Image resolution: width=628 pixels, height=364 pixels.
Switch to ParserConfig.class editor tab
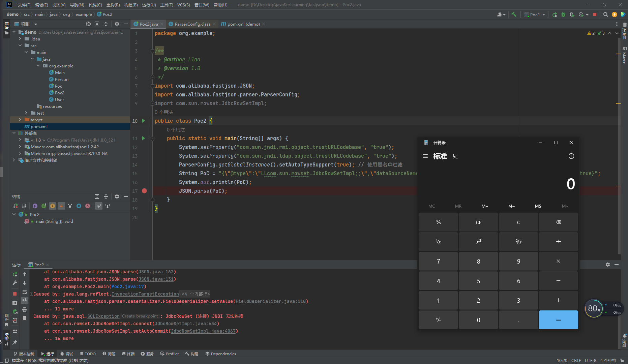point(192,24)
